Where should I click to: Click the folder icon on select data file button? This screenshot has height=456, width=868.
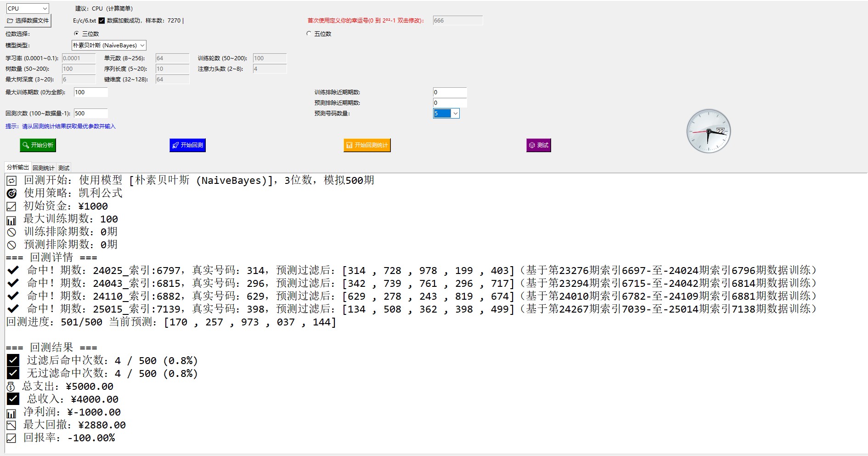pyautogui.click(x=10, y=21)
